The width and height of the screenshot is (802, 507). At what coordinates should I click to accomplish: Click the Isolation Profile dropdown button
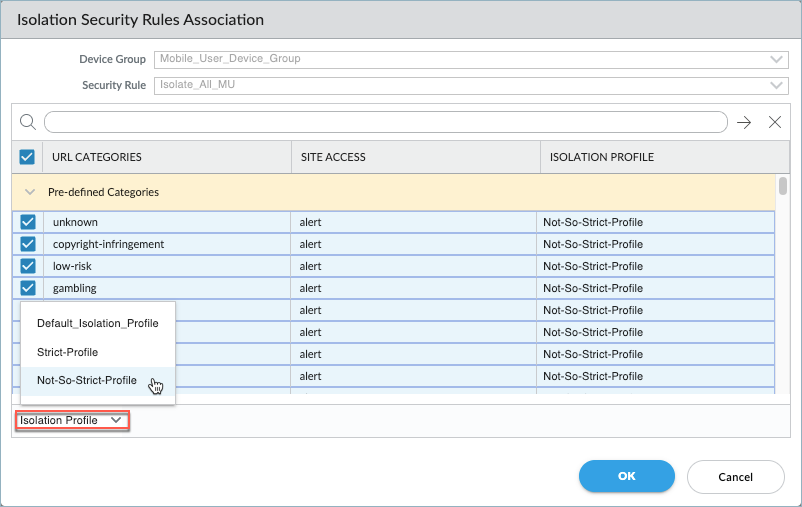[72, 421]
